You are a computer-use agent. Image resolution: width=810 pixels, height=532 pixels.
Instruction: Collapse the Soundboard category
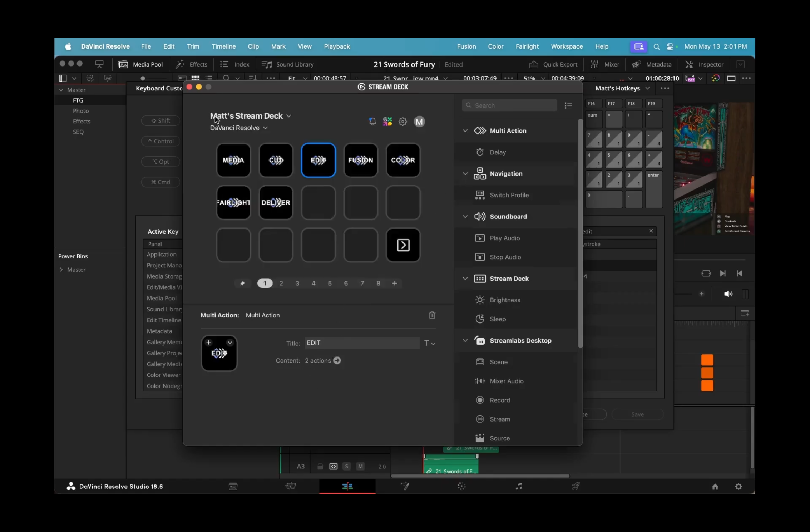[465, 216]
